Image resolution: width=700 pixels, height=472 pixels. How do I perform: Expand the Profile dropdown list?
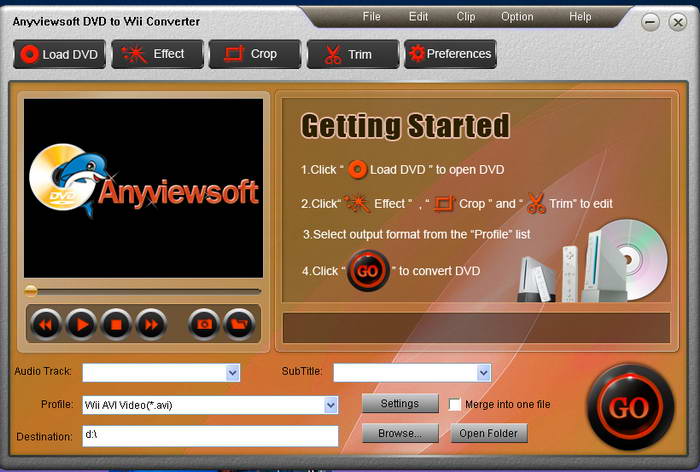pos(331,405)
